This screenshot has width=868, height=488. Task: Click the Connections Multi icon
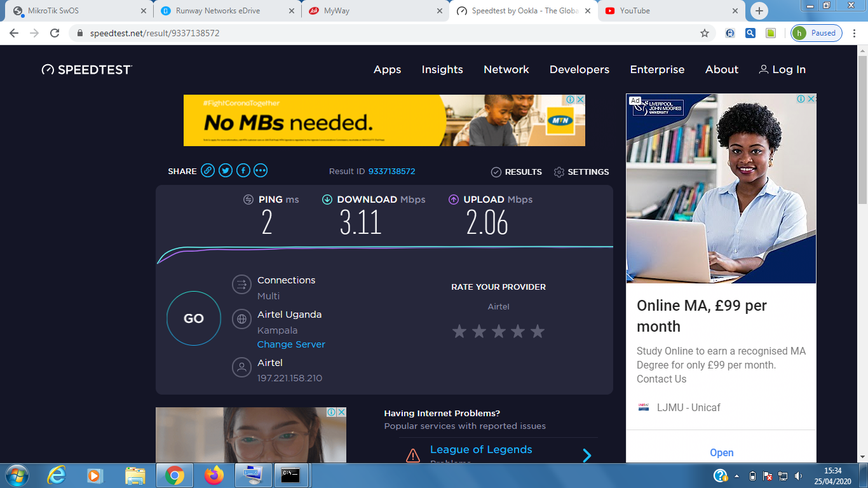point(241,284)
